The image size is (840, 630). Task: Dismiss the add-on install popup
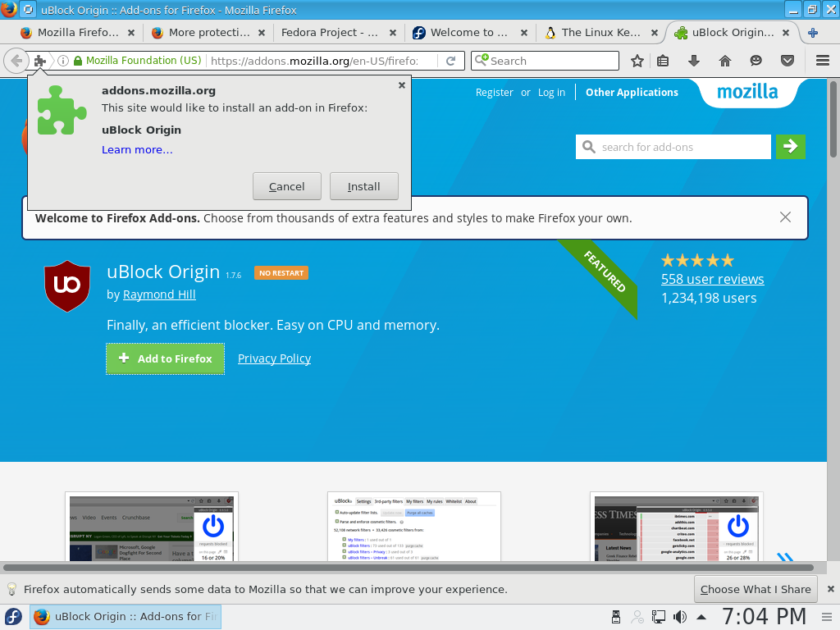tap(402, 85)
